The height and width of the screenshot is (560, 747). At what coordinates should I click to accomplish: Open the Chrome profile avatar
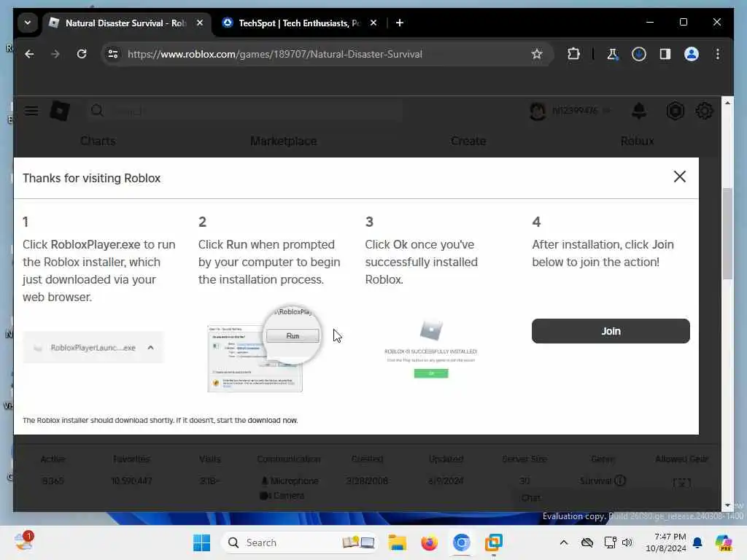[x=692, y=54]
